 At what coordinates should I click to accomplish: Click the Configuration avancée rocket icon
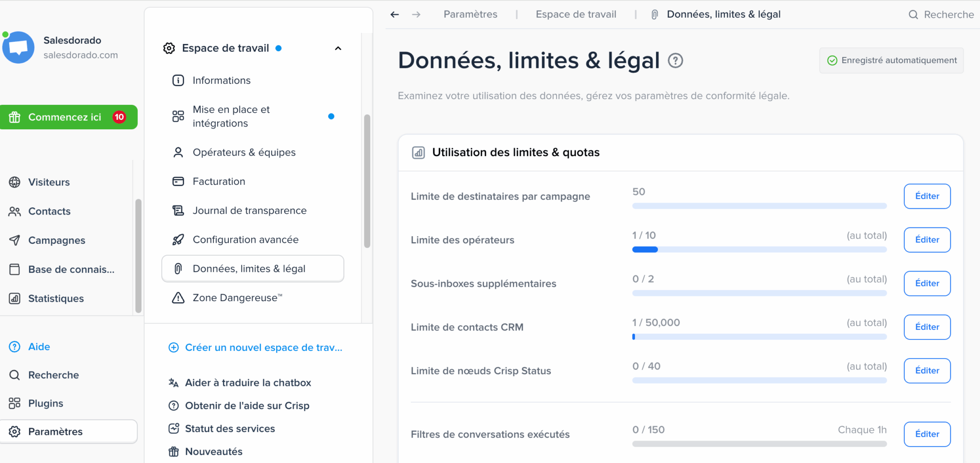178,239
